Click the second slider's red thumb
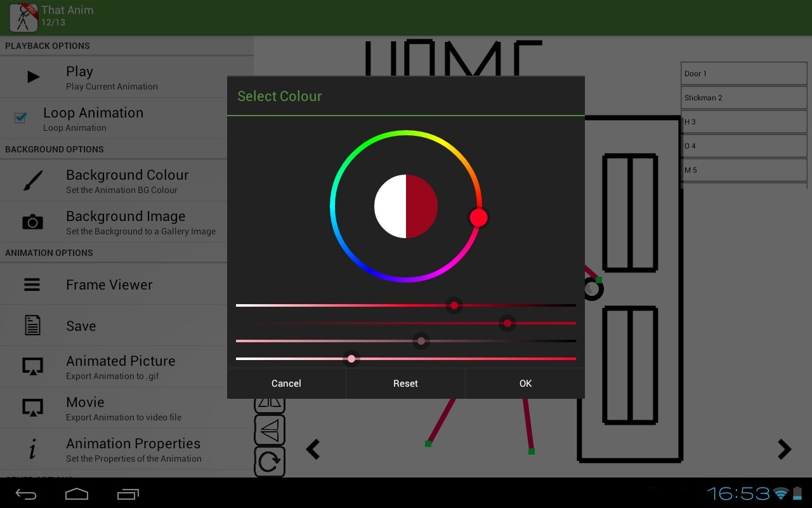Image resolution: width=812 pixels, height=508 pixels. point(507,323)
